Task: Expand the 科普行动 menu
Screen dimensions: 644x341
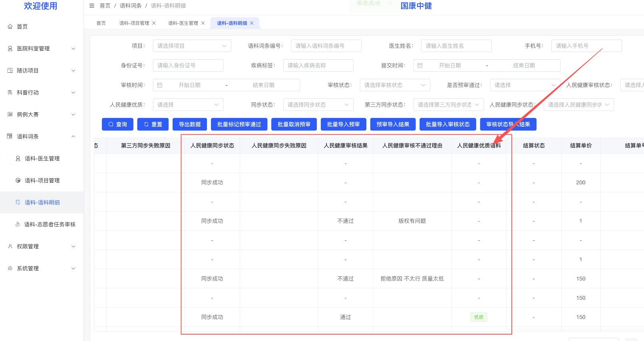Action: 73,92
